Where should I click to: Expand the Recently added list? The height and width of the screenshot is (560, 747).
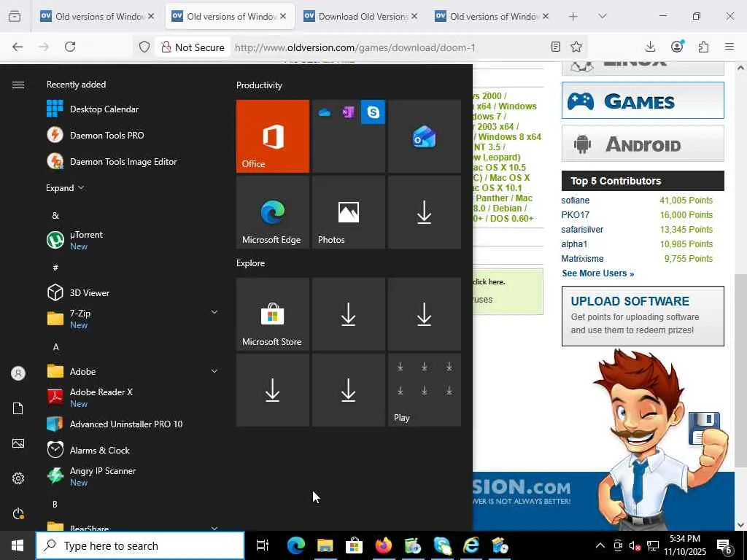(x=65, y=187)
